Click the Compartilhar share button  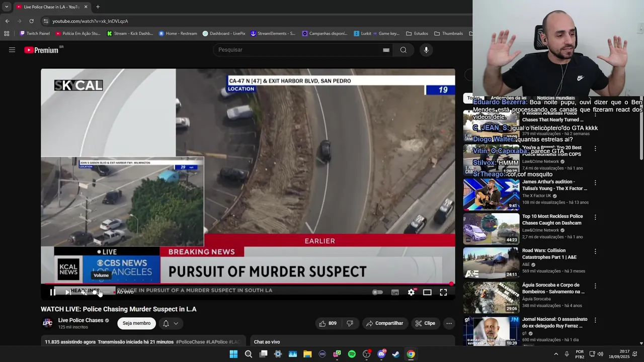(x=385, y=323)
